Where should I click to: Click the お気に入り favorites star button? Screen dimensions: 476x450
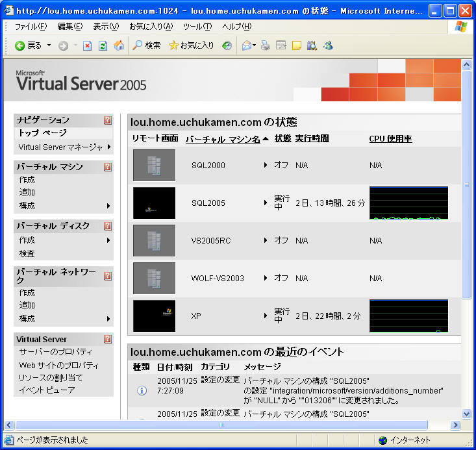(x=192, y=45)
